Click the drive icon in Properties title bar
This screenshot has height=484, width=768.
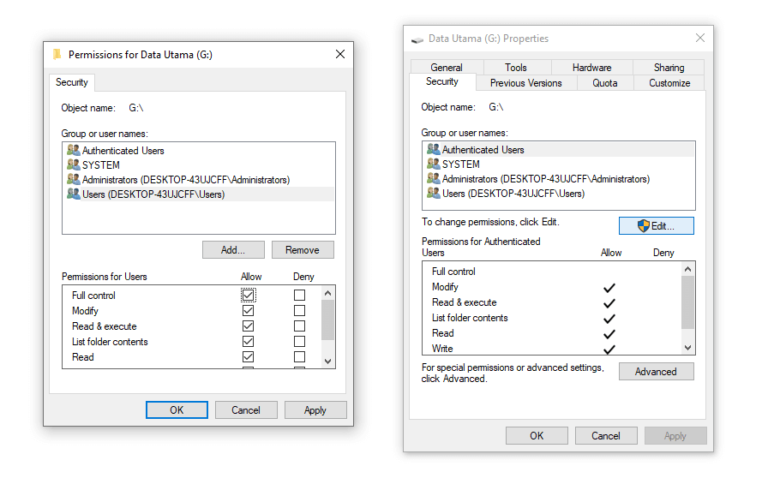pos(417,40)
